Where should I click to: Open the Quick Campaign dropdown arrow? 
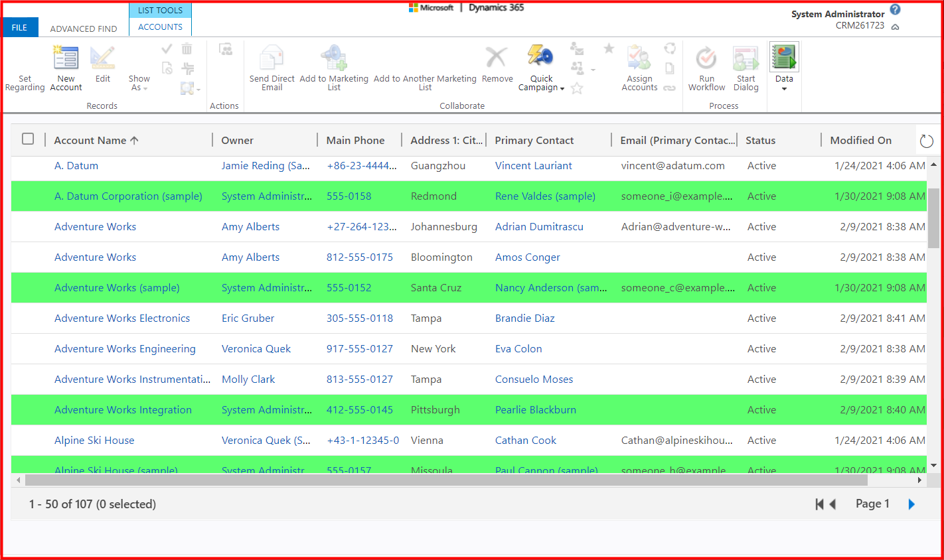click(x=562, y=89)
